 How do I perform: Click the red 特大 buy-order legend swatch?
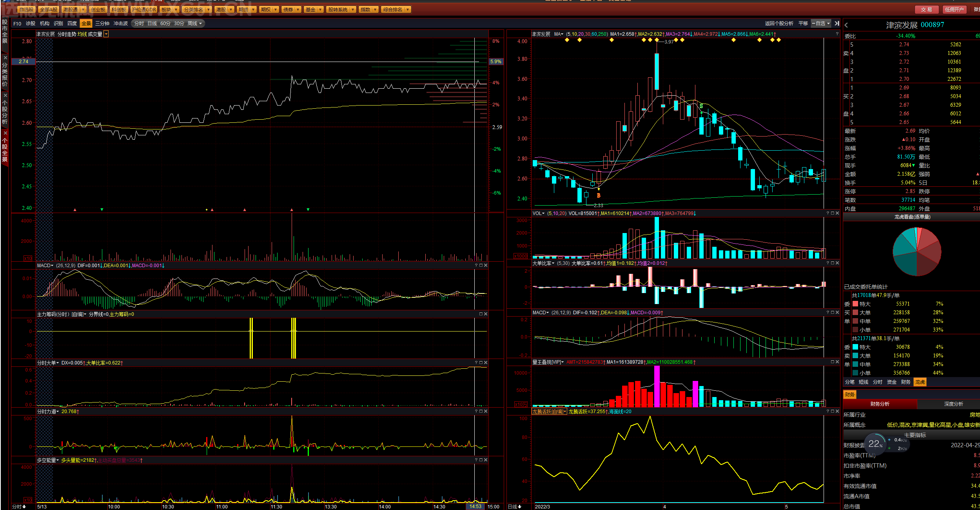click(855, 304)
